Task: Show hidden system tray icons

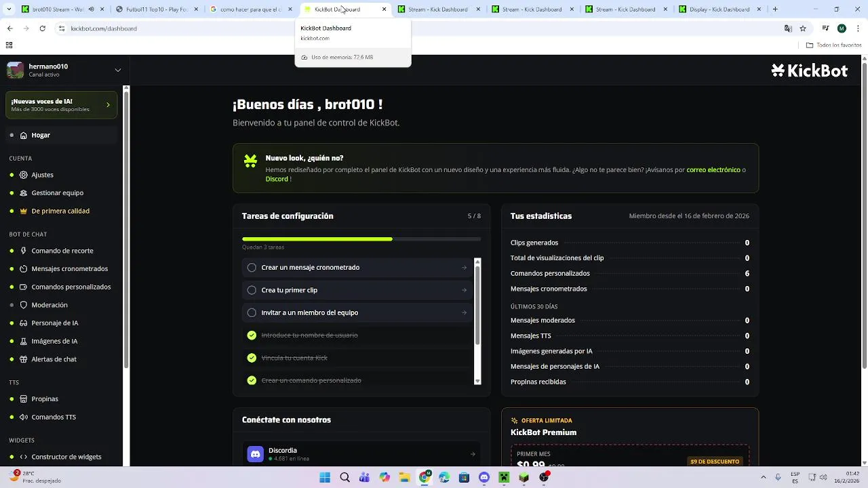Action: coord(764,477)
